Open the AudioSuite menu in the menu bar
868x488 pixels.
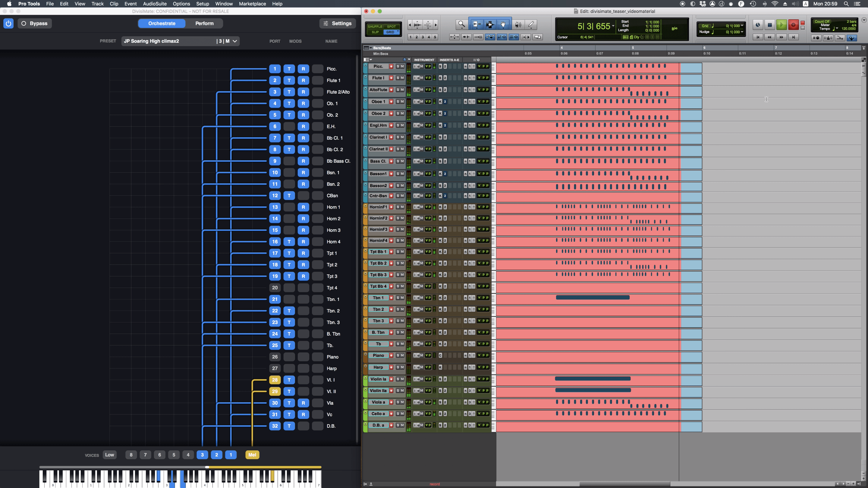[155, 4]
